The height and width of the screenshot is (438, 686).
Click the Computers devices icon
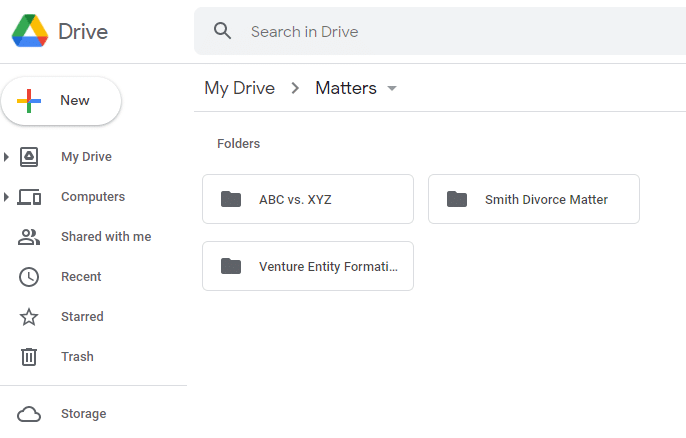pos(29,197)
